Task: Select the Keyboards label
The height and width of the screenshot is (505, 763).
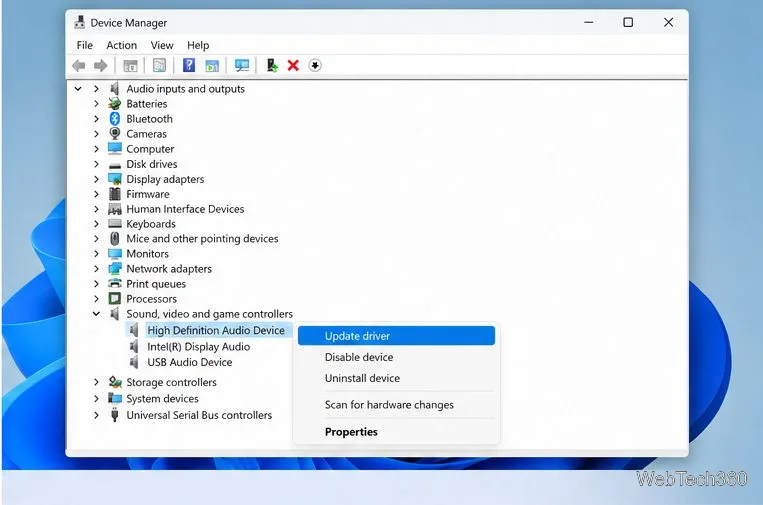Action: click(x=151, y=224)
